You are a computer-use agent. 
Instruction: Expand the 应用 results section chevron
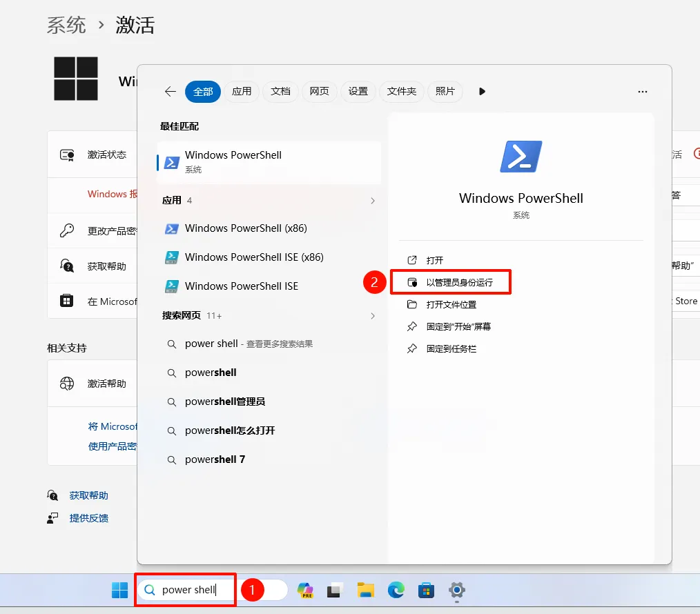coord(373,201)
